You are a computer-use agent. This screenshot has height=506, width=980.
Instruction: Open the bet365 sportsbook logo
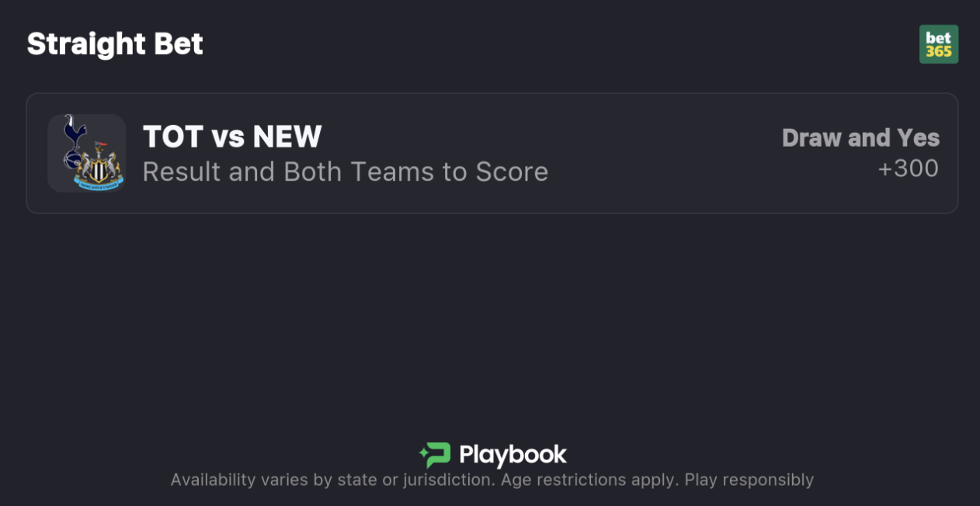(x=938, y=44)
